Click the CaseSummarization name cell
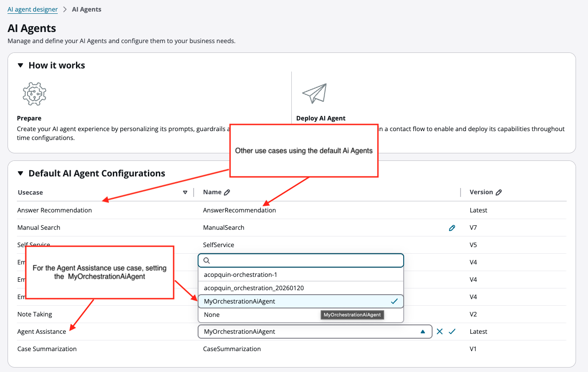This screenshot has width=588, height=372. point(231,348)
